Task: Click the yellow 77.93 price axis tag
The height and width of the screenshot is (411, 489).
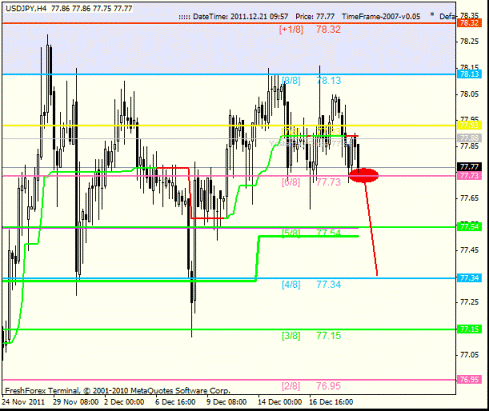Action: click(469, 125)
